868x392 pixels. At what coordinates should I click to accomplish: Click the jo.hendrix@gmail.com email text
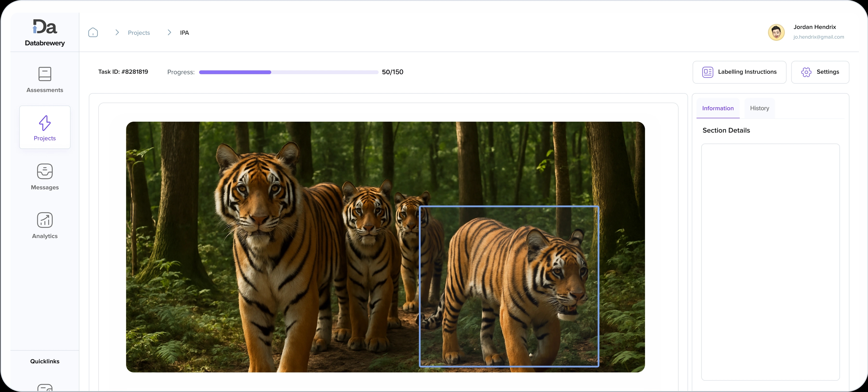pos(818,37)
